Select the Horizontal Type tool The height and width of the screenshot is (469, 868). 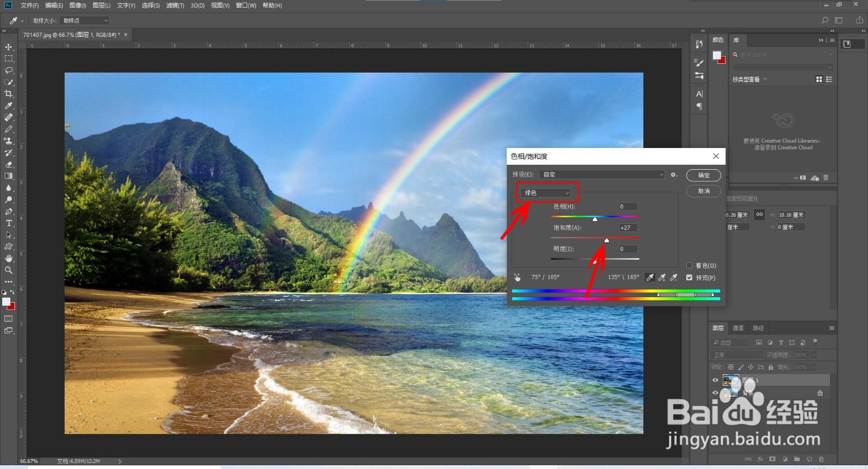[9, 223]
